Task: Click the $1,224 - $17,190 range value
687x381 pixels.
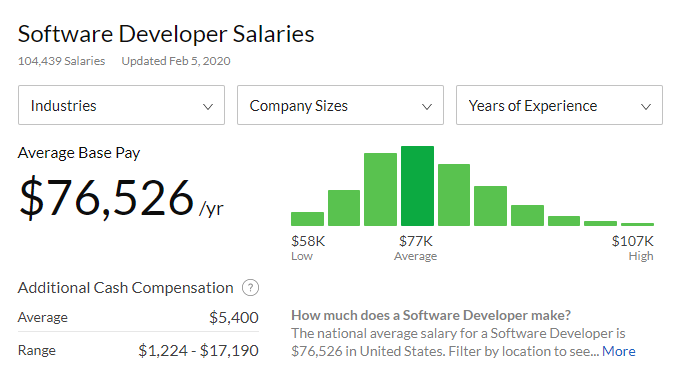Action: pos(198,350)
